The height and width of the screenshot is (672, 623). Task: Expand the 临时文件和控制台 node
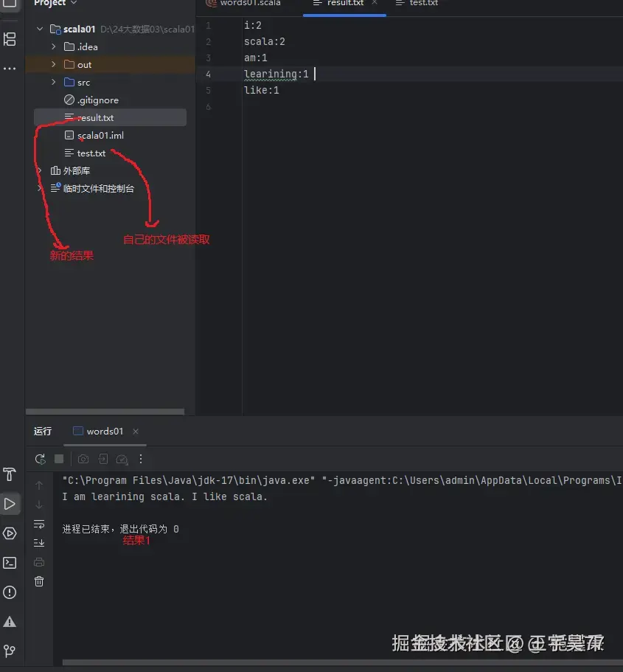[40, 188]
